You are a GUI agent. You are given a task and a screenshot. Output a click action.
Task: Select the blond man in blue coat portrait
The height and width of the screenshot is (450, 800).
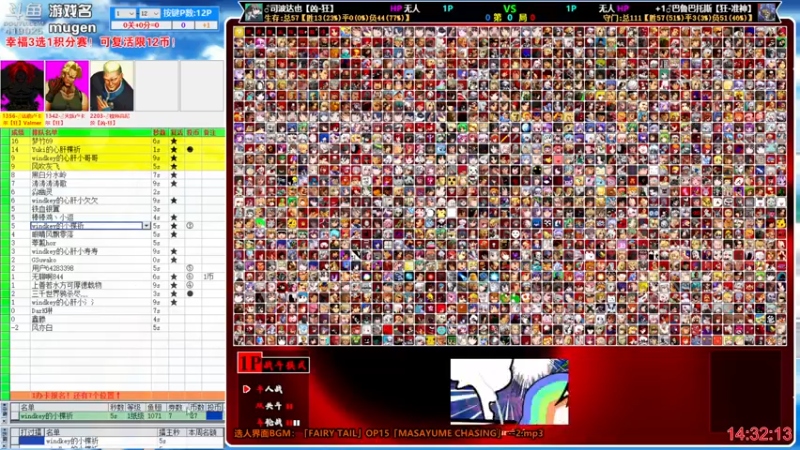coord(112,86)
